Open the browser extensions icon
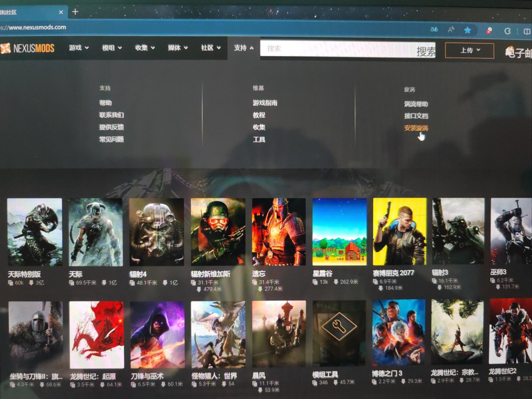This screenshot has height=399, width=532. [x=507, y=31]
